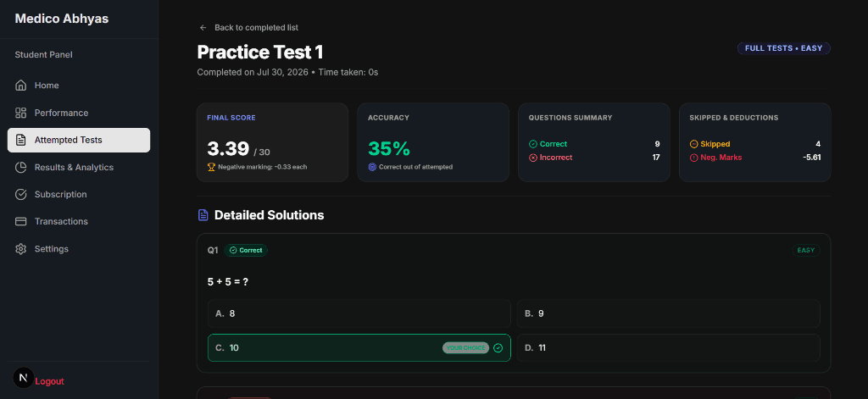868x399 pixels.
Task: Click the Results & Analytics pie chart icon
Action: click(21, 167)
